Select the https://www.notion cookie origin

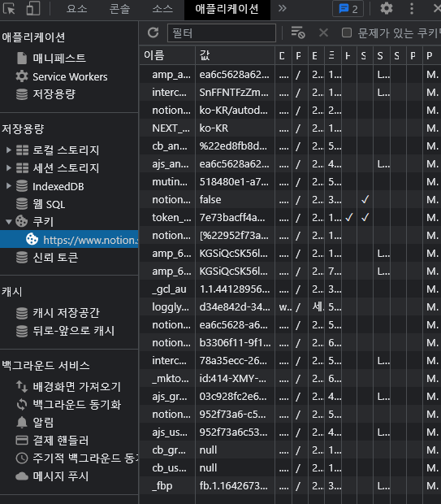(69, 240)
